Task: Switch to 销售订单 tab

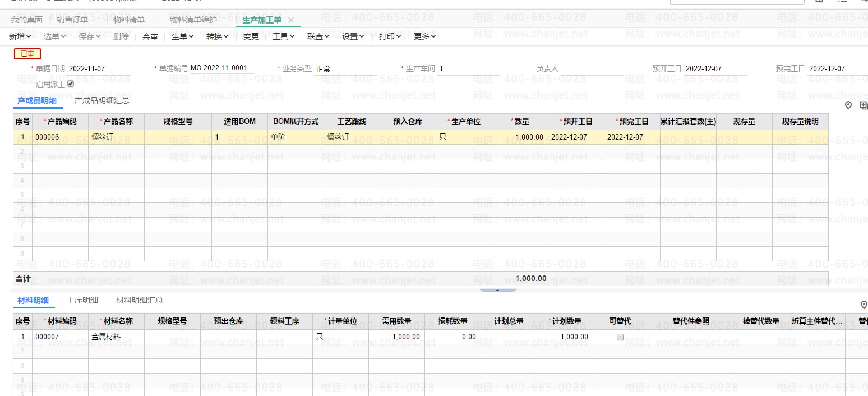Action: 72,20
